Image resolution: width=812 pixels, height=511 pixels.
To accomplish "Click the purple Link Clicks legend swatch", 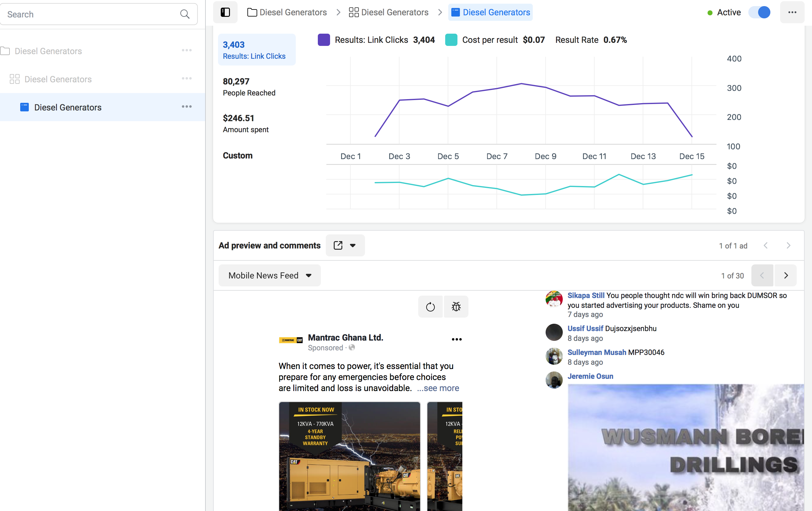I will tap(324, 40).
